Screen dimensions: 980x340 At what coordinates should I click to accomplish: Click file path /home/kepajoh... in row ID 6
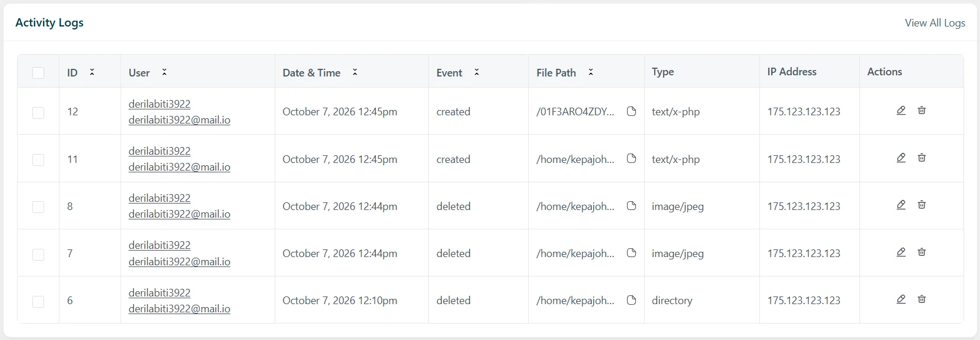[x=575, y=300]
